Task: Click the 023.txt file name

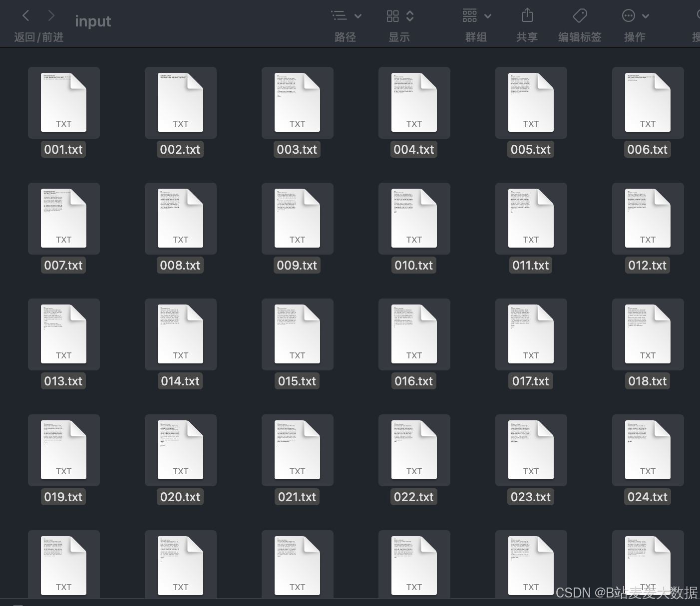Action: pos(531,497)
